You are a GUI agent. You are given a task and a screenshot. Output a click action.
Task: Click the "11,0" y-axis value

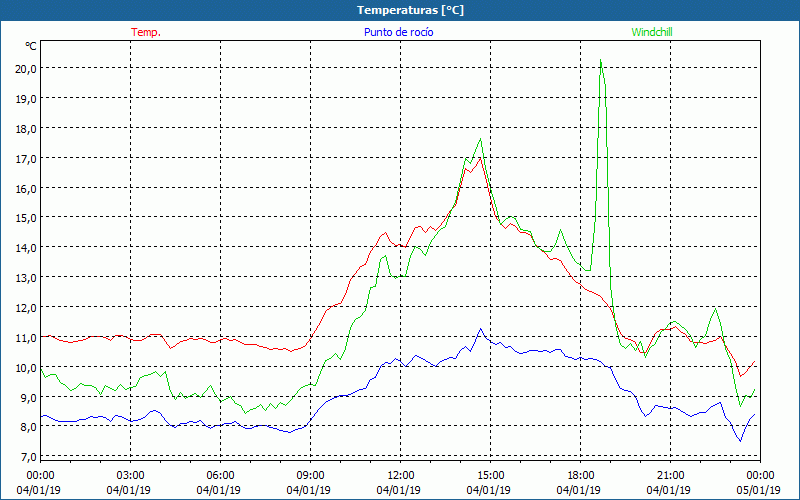click(x=26, y=338)
